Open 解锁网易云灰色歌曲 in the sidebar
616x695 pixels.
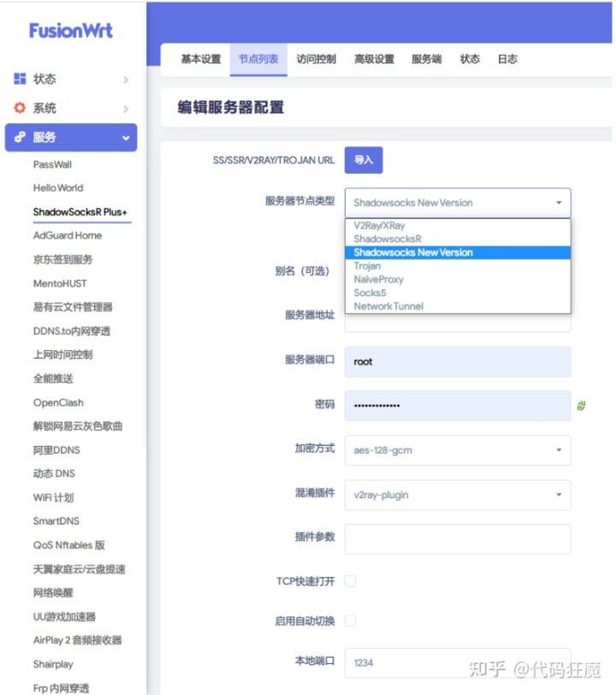tap(78, 426)
